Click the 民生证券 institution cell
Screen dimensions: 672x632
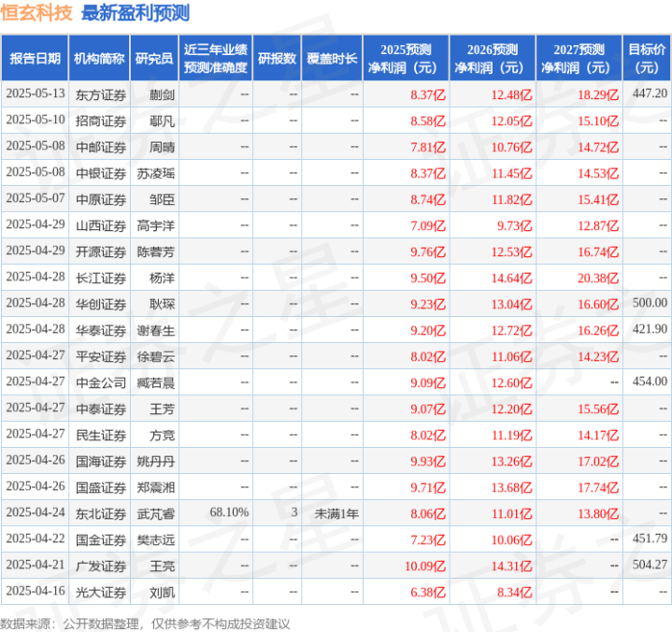[x=101, y=435]
